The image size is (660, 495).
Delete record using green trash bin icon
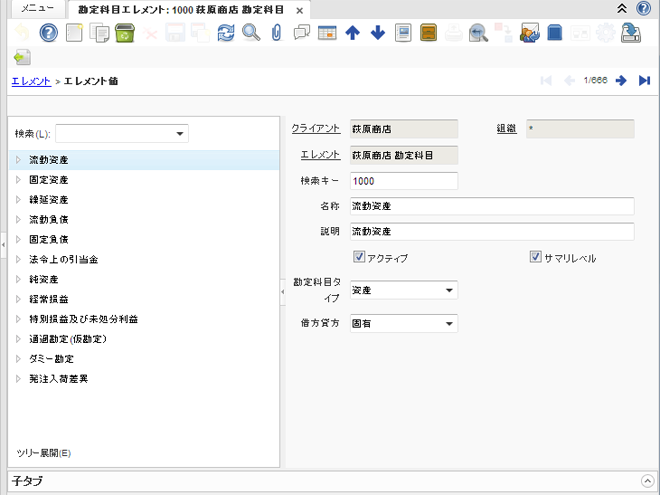125,32
